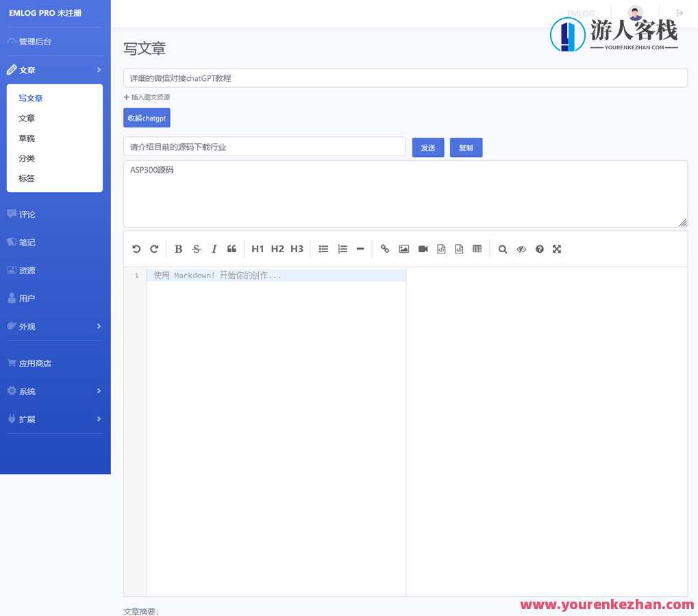Expand the 外观 sidebar section
This screenshot has width=698, height=616.
27,326
